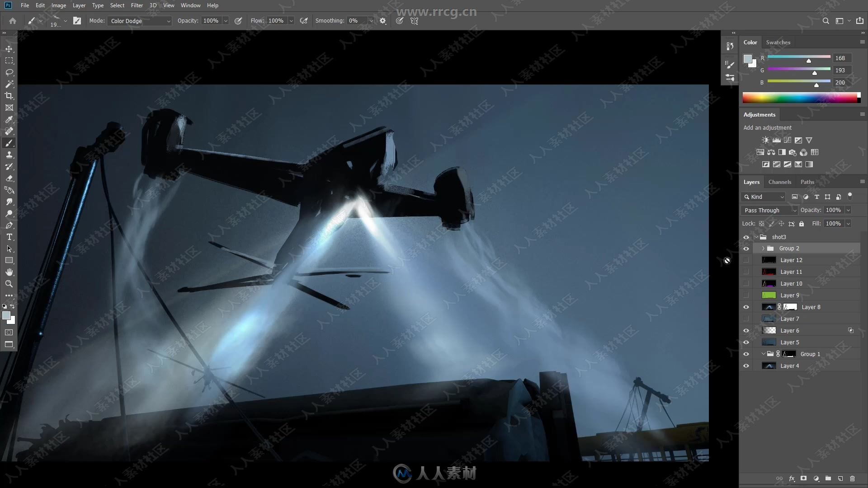Toggle symmetry paint options
Image resolution: width=868 pixels, height=488 pixels.
[414, 21]
